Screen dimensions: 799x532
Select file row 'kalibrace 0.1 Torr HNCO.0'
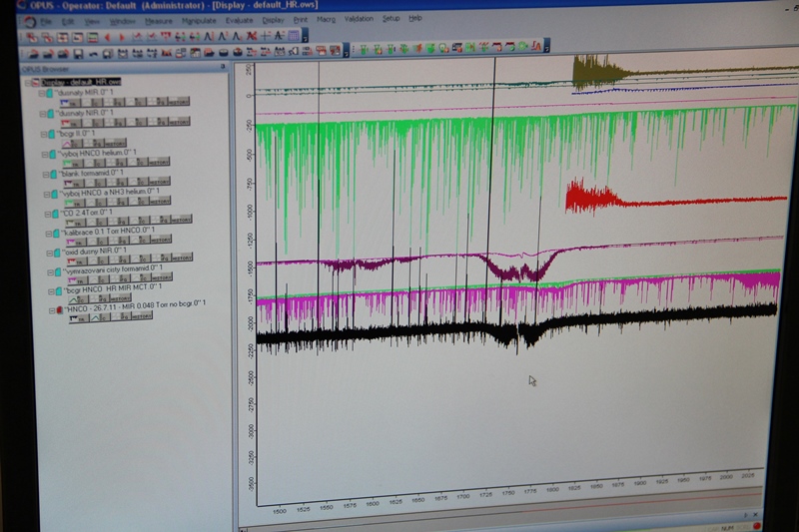point(108,232)
